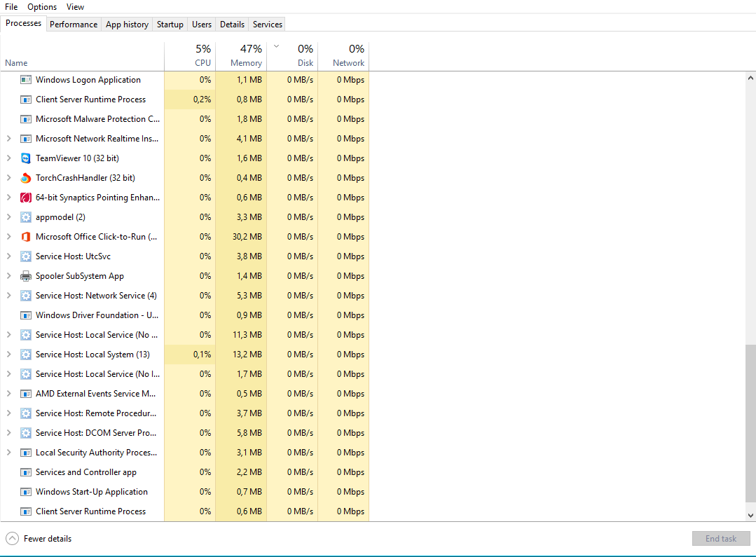Expand Service Host: Local System (13)
The image size is (756, 557).
8,355
